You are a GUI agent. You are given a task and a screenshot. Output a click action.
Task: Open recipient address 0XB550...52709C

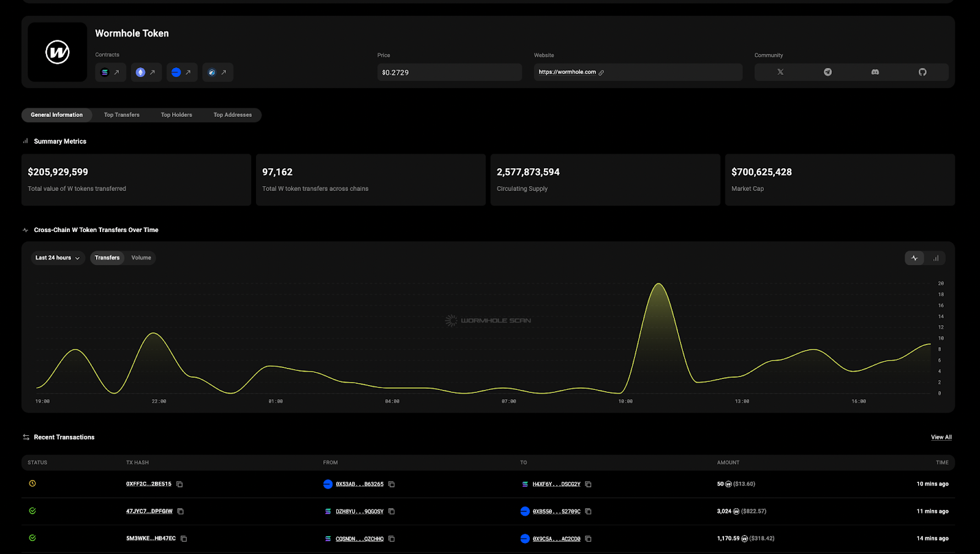(557, 511)
